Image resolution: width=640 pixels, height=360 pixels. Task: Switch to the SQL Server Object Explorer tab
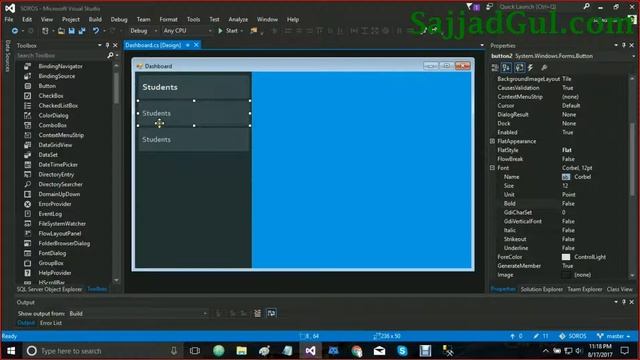coord(49,289)
